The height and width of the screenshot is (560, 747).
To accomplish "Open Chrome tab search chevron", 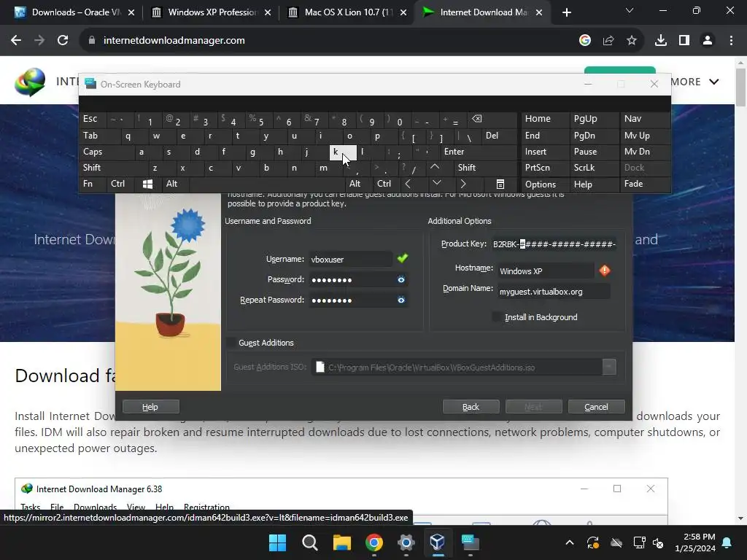I will tap(630, 10).
